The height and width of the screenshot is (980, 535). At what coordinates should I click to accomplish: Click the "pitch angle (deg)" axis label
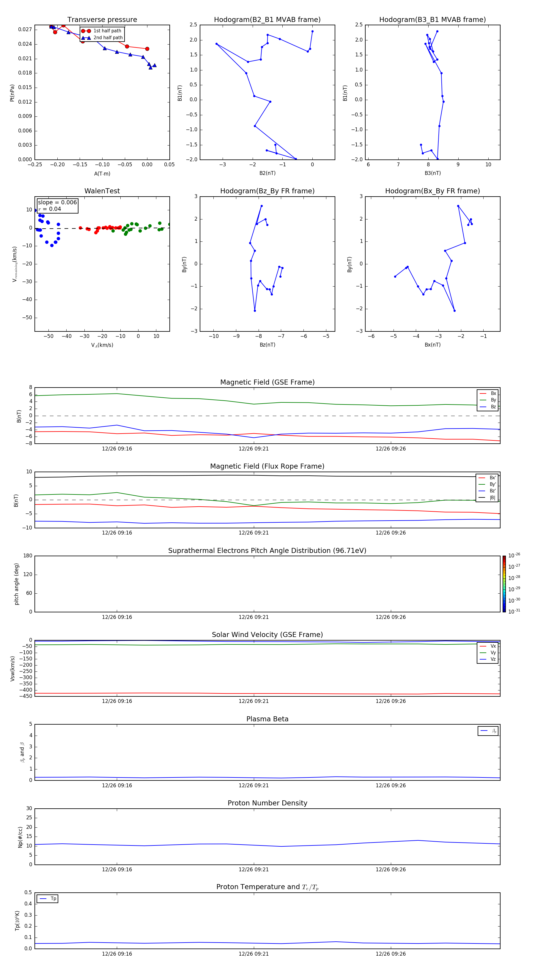pyautogui.click(x=17, y=584)
